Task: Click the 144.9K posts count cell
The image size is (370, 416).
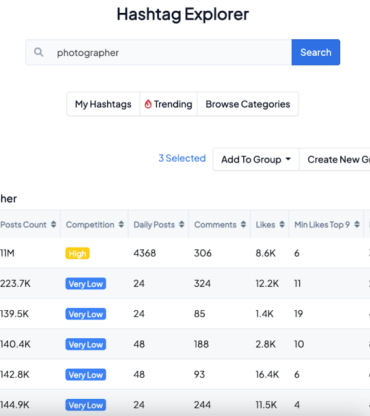Action: (x=15, y=405)
